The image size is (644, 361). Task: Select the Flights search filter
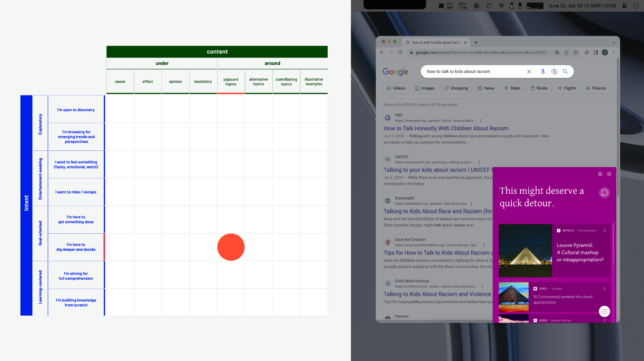pyautogui.click(x=567, y=88)
